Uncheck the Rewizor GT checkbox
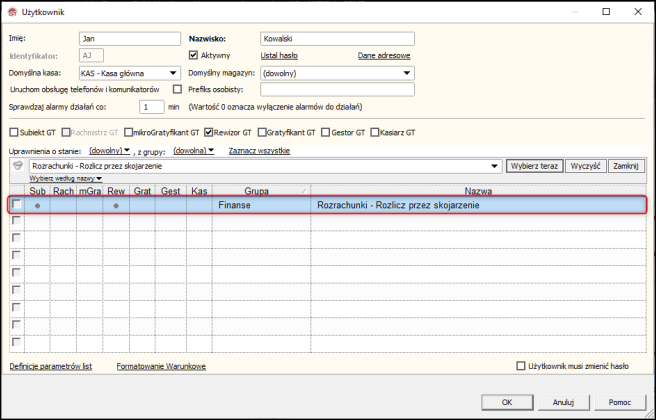 coord(209,133)
